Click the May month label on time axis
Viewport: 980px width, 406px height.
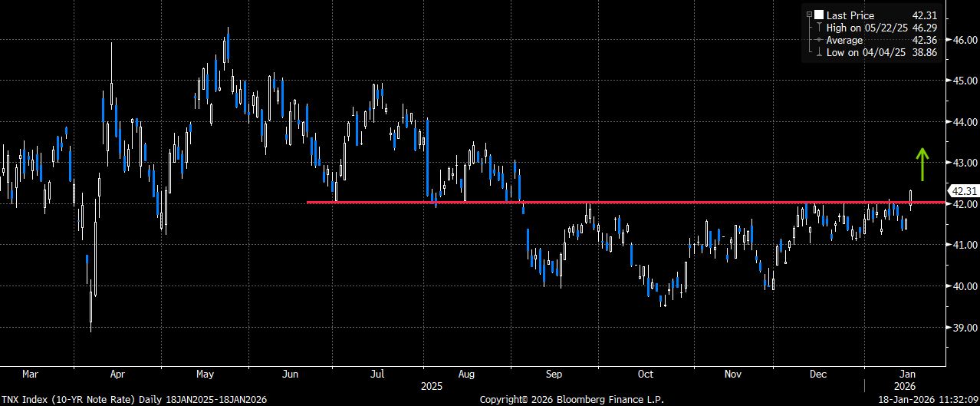point(205,375)
